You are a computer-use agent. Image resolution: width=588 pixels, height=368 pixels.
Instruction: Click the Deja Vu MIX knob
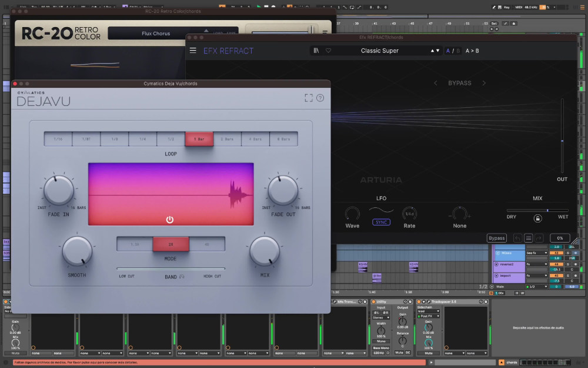pyautogui.click(x=265, y=251)
